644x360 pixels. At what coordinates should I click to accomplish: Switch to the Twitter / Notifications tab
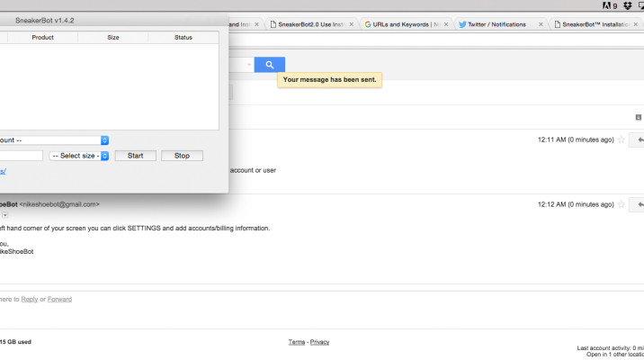[496, 24]
